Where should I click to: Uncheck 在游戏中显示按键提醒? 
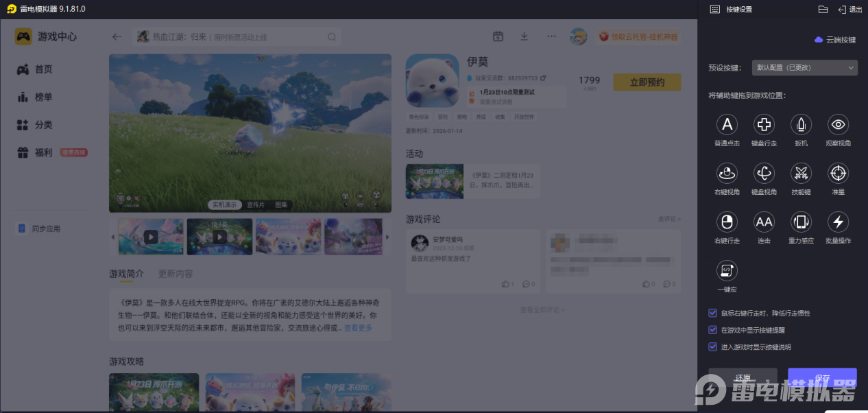pos(713,330)
